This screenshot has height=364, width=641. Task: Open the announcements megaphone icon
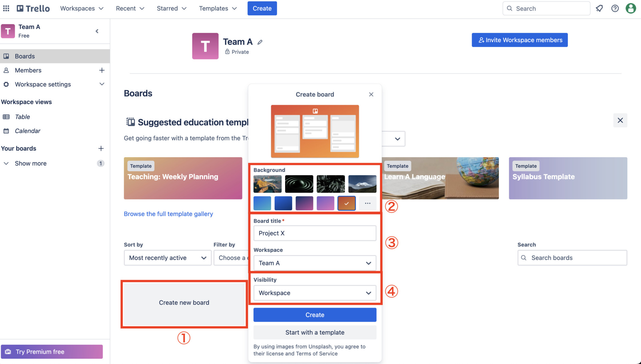coord(599,8)
